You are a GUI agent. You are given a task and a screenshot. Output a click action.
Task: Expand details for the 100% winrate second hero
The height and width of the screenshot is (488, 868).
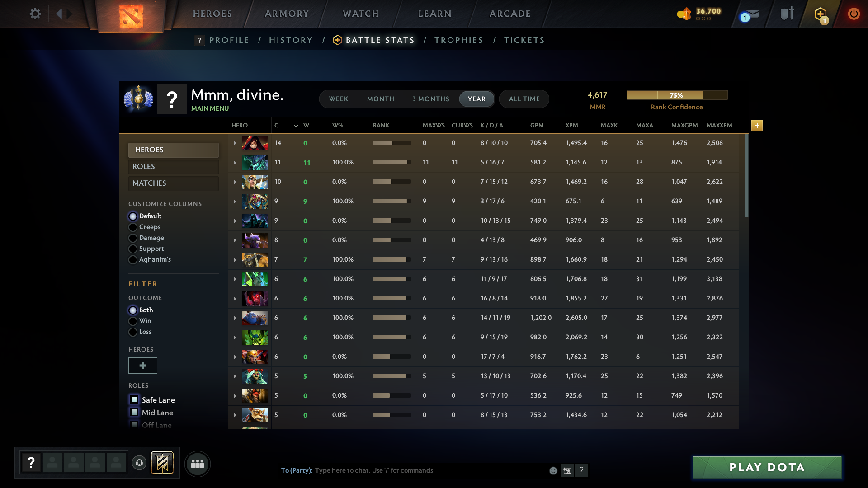tap(235, 162)
